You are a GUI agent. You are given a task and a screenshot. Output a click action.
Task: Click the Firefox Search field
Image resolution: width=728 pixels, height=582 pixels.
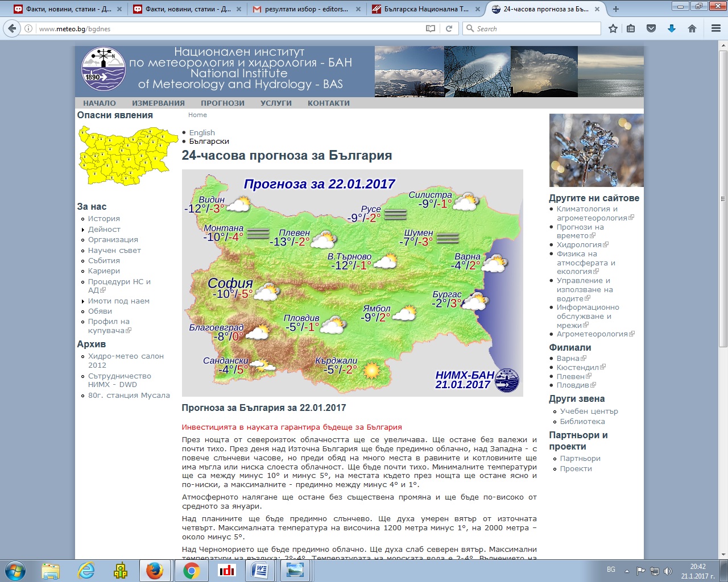[532, 28]
